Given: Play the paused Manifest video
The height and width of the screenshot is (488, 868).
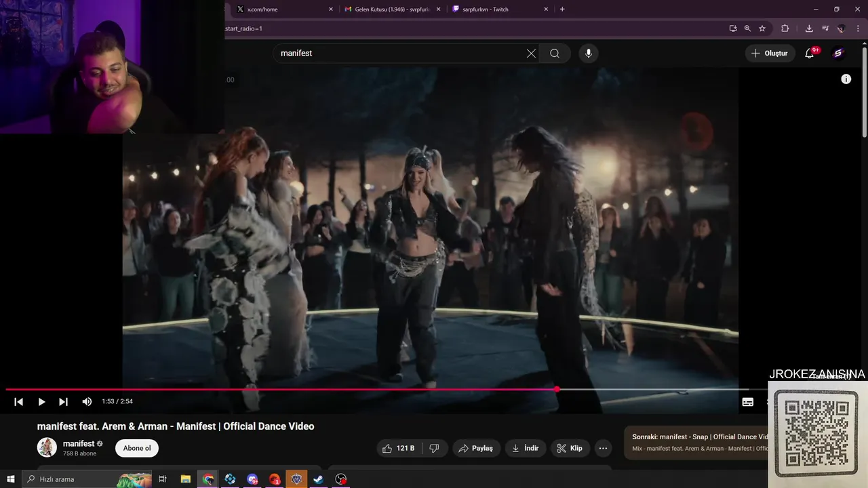Looking at the screenshot, I should pos(41,402).
